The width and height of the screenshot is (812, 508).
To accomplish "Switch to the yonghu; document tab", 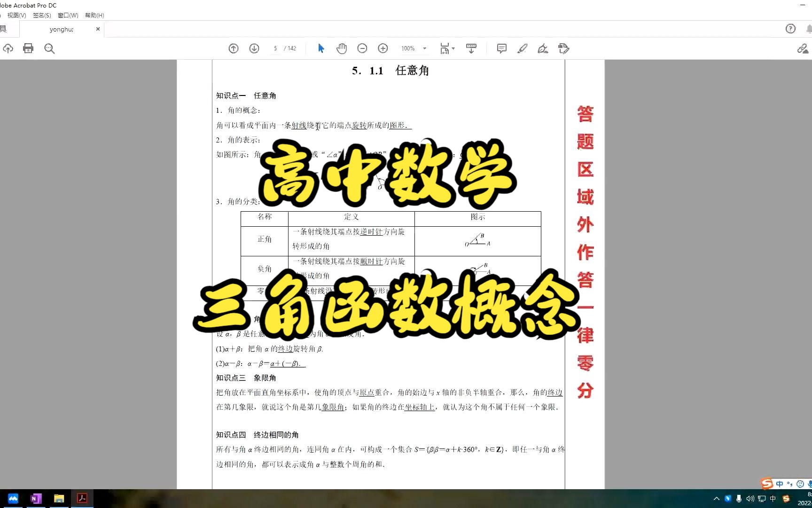I will 62,29.
